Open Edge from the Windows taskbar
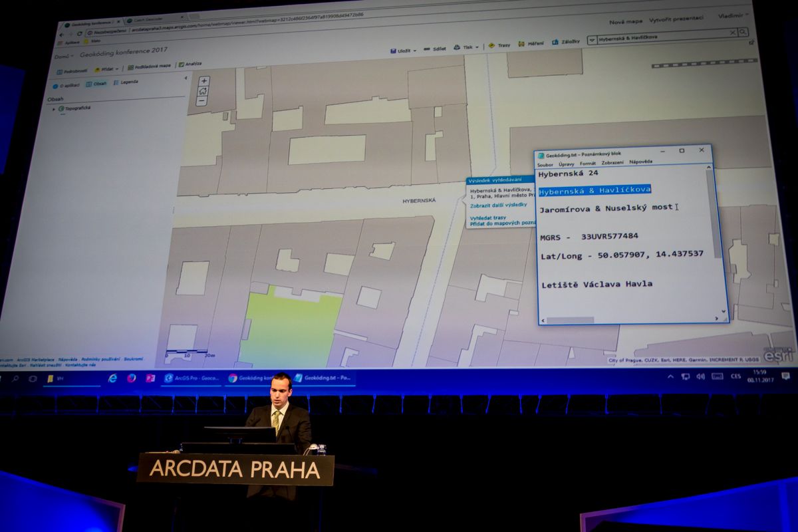The image size is (798, 532). coord(112,378)
